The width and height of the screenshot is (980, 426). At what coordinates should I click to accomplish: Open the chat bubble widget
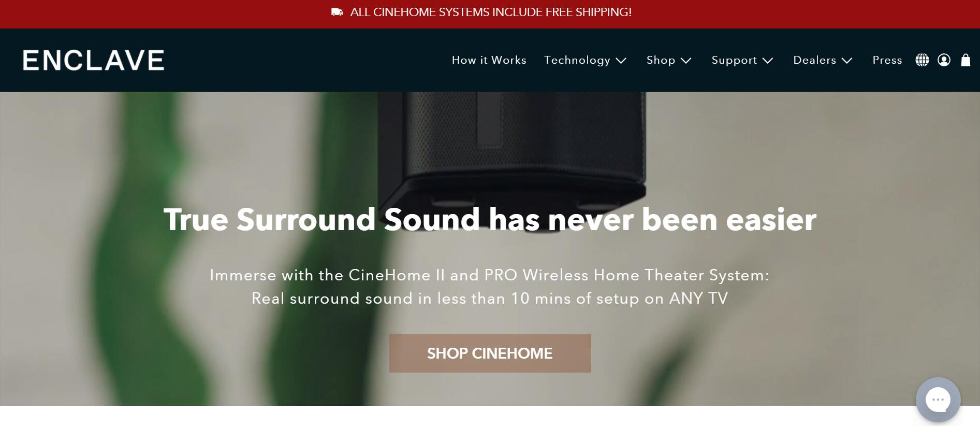click(938, 400)
